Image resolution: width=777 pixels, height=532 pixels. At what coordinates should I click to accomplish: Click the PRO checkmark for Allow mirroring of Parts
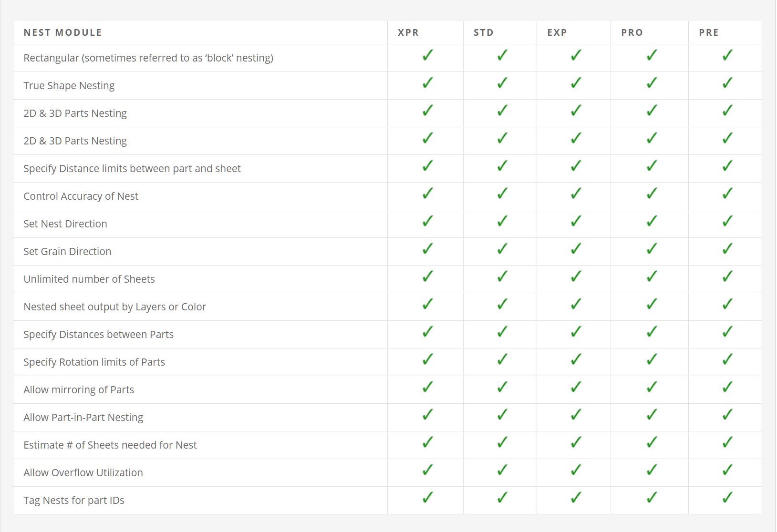point(652,387)
